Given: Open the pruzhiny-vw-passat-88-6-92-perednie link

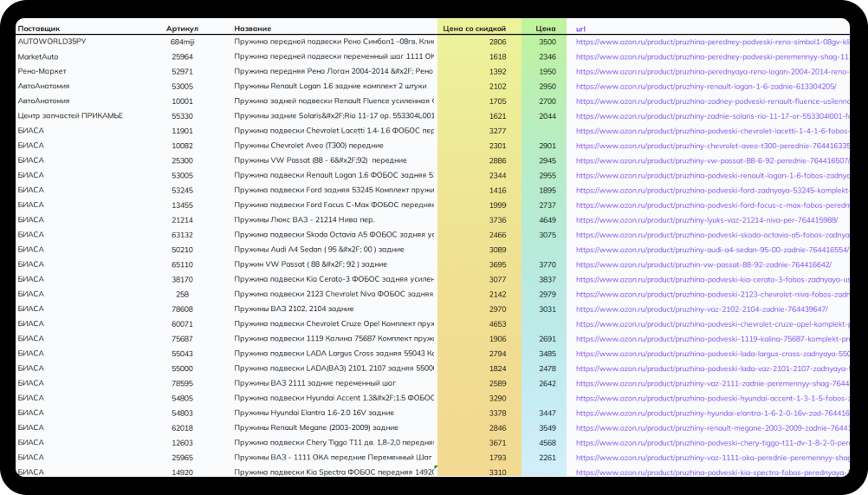Looking at the screenshot, I should (712, 161).
